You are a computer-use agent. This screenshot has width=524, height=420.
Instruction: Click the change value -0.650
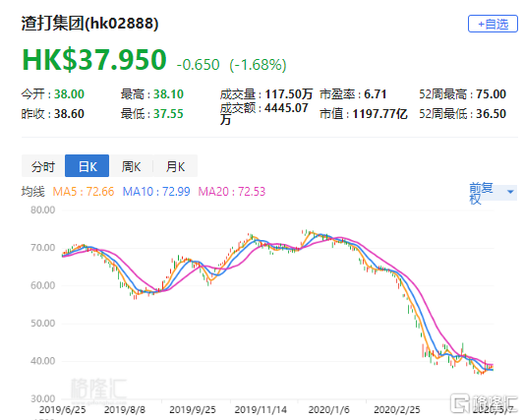click(199, 65)
